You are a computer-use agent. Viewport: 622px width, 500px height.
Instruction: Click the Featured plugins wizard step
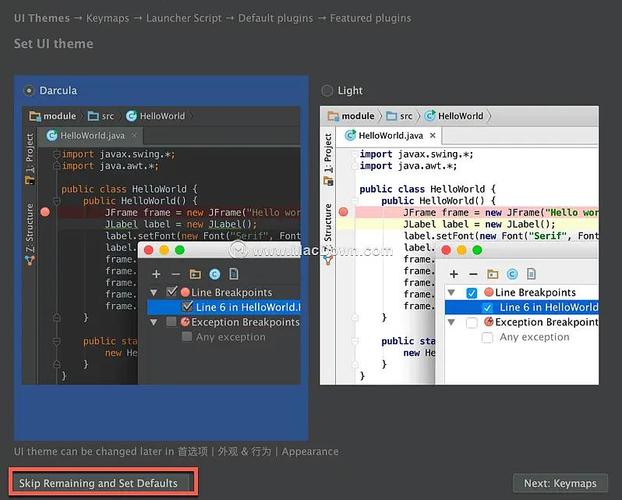tap(370, 18)
